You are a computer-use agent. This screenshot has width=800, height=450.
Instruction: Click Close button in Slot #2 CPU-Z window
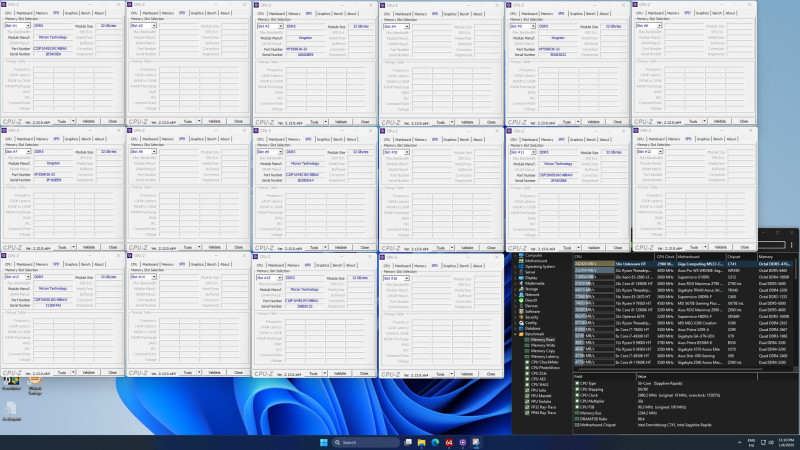click(x=239, y=121)
